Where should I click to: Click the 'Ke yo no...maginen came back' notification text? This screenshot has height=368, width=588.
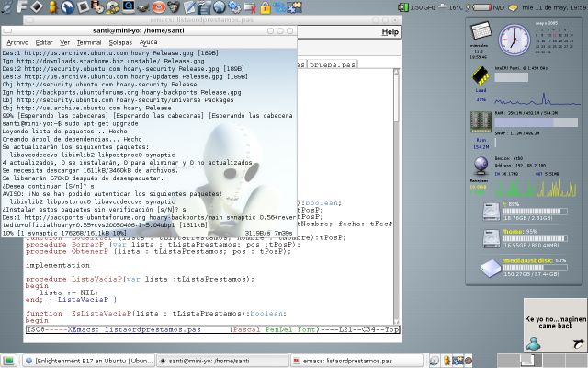556,322
